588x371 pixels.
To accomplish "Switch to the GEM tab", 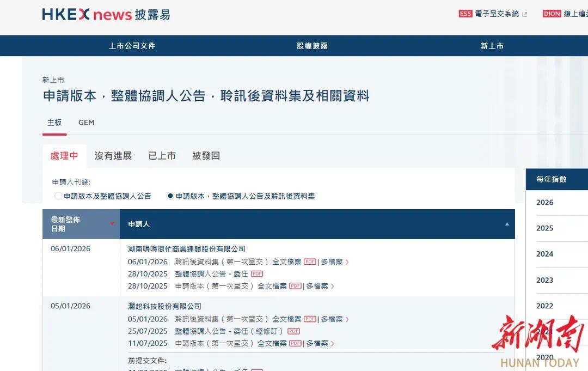I will tap(86, 122).
